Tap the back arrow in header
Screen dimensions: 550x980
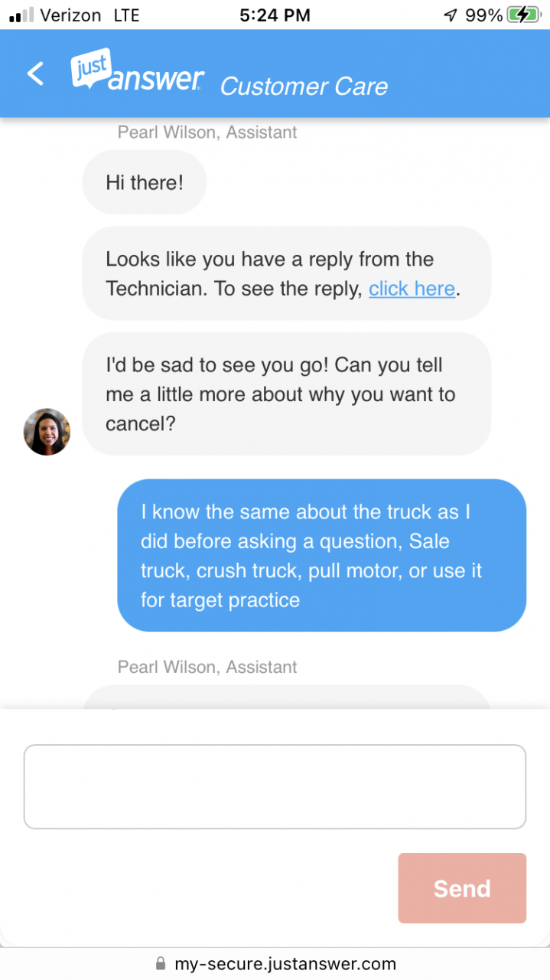35,74
